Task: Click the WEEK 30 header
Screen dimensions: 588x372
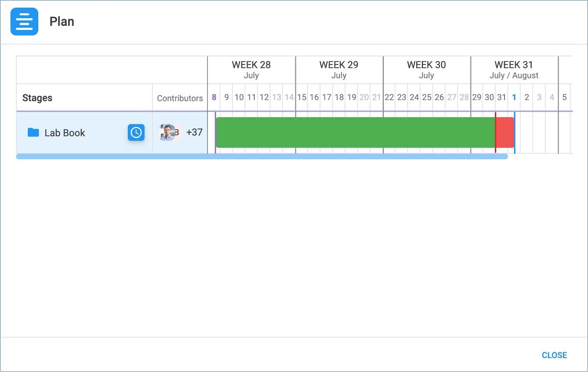Action: tap(426, 70)
